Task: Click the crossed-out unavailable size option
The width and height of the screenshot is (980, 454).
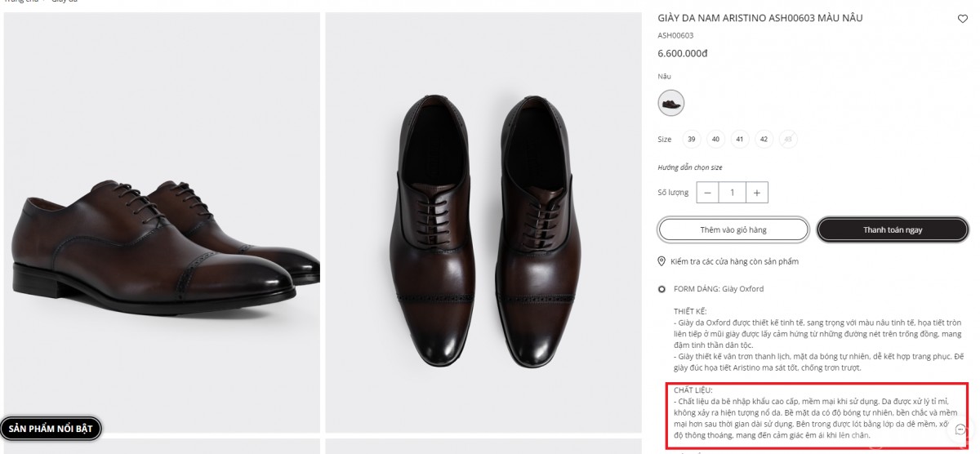Action: click(788, 140)
